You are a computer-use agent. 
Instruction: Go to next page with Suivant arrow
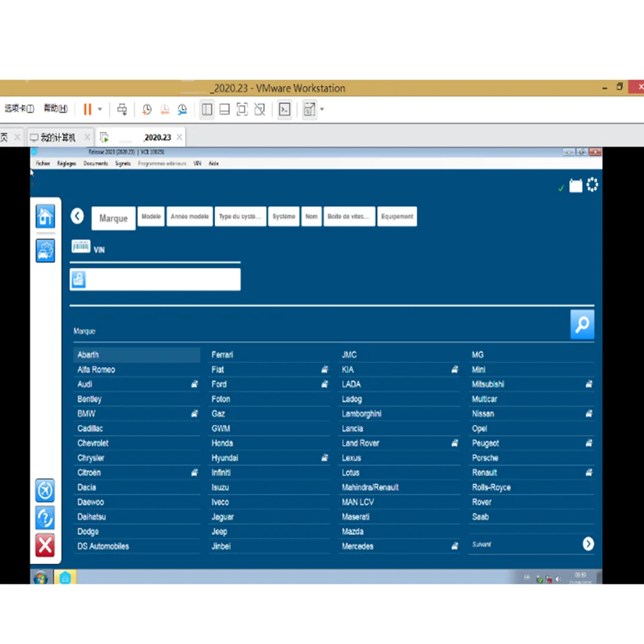click(588, 544)
